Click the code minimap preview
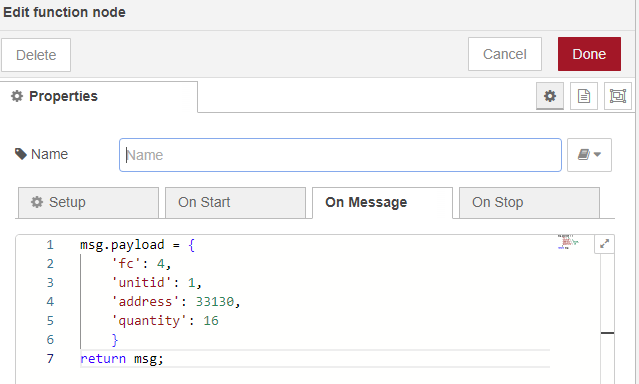This screenshot has height=384, width=639. coord(568,241)
